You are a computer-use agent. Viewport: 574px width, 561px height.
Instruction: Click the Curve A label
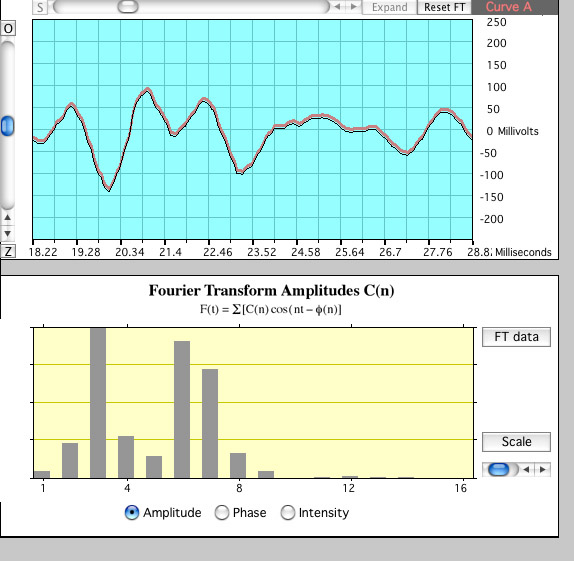click(x=508, y=7)
